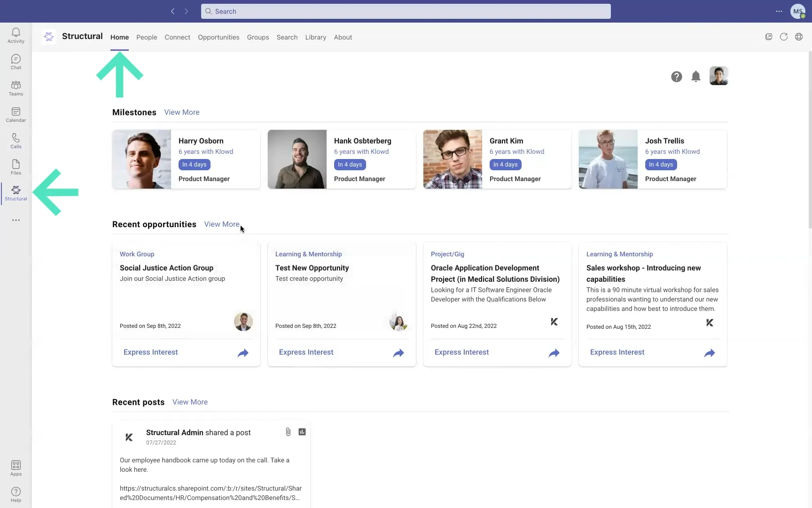
Task: Click the MS profile avatar top right
Action: (x=798, y=11)
